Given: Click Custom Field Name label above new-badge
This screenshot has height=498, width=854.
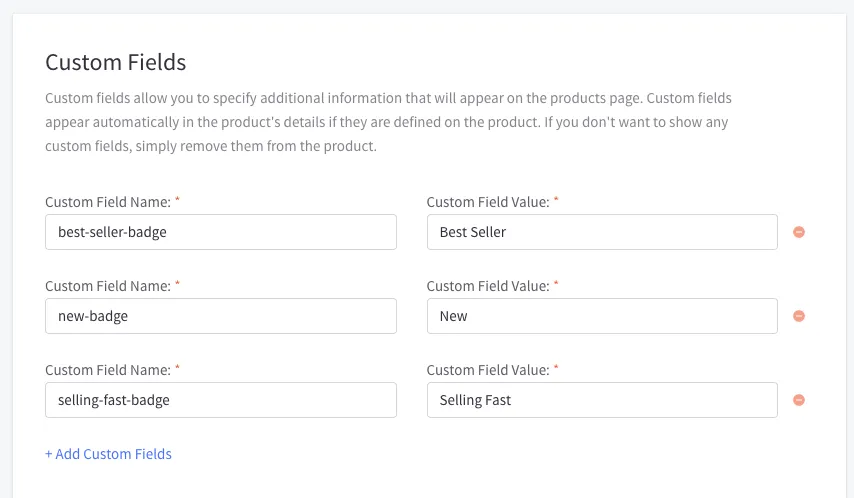Looking at the screenshot, I should (x=107, y=286).
